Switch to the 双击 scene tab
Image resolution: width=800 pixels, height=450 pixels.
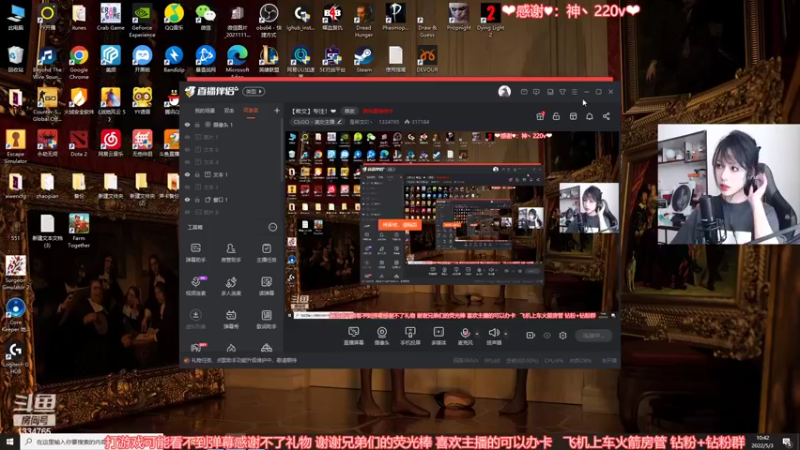click(229, 111)
